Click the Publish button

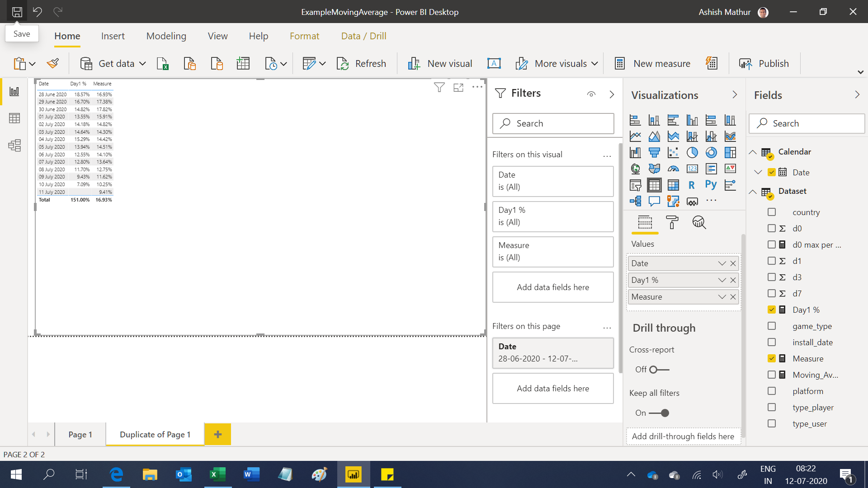pyautogui.click(x=764, y=64)
